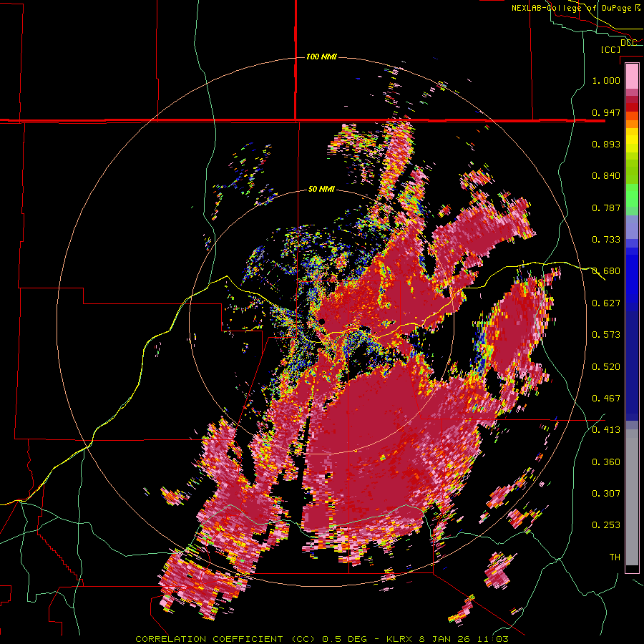Click the 8 JAN 26 date text

coord(446,639)
